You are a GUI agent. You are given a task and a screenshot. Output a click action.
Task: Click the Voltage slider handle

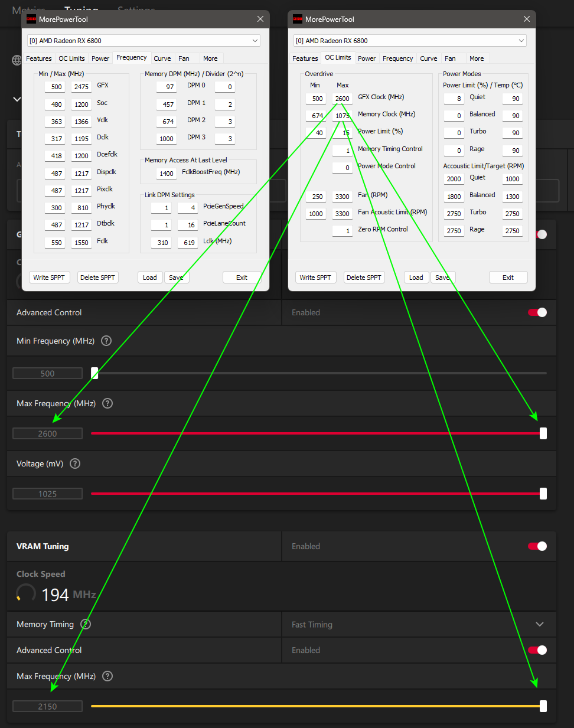(543, 494)
